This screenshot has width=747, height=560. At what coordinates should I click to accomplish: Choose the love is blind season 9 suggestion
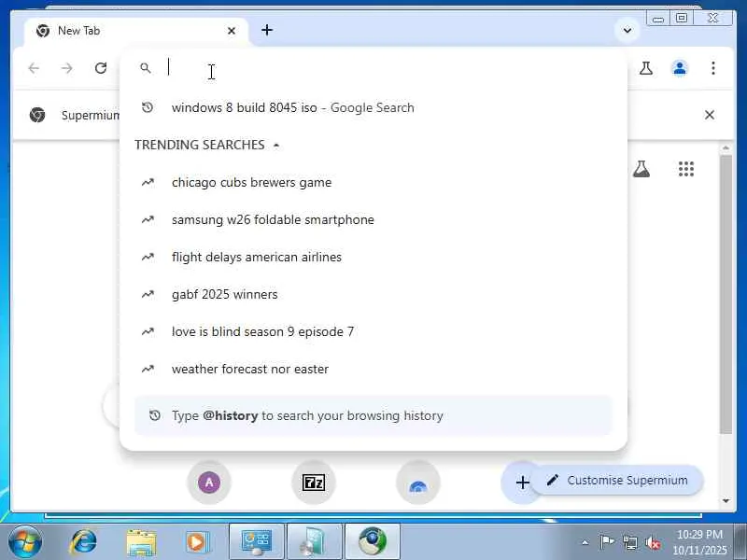373,331
